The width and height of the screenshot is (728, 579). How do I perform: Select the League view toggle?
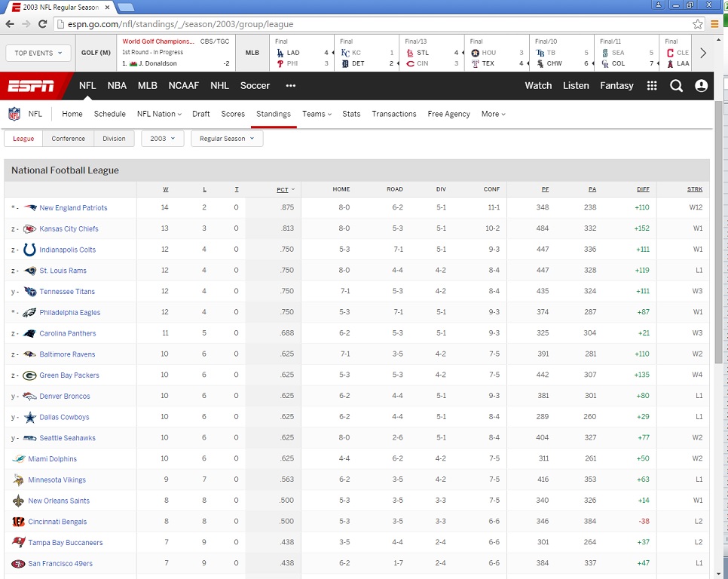point(23,139)
